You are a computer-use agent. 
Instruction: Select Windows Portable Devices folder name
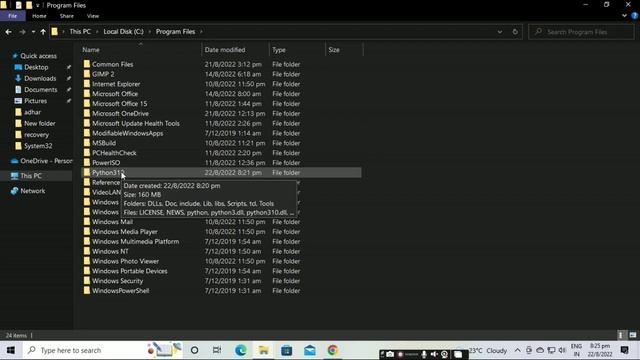pyautogui.click(x=130, y=271)
